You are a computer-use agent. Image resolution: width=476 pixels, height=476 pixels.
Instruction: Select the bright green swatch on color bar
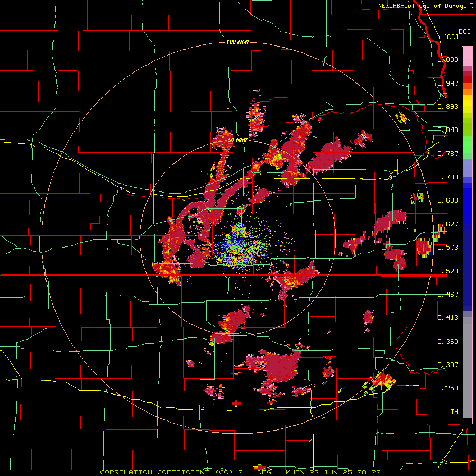[x=467, y=144]
